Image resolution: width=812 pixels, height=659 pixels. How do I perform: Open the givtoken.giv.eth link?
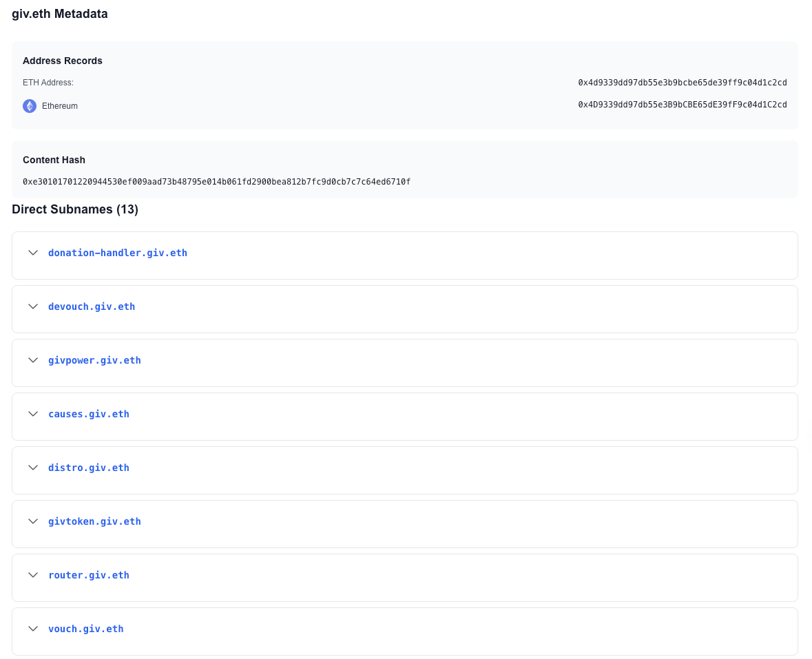(x=94, y=521)
